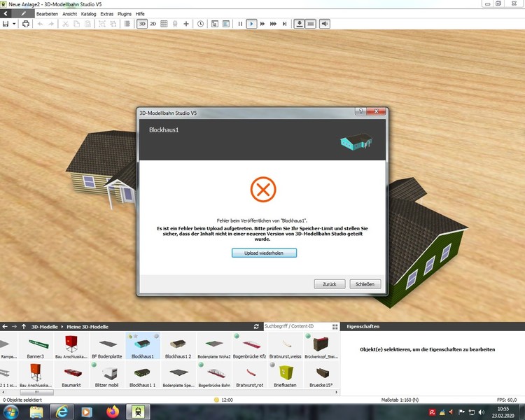Screen dimensions: 525x420
Task: Navigate up one catalog folder
Action: tap(24, 327)
